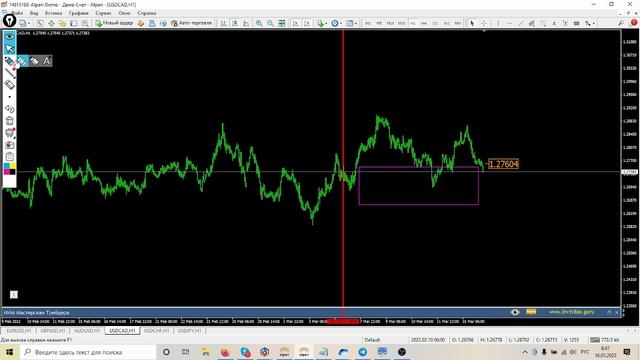Click the red notification icon in toolbar
Viewport: 640px width, 360px height.
634,23
